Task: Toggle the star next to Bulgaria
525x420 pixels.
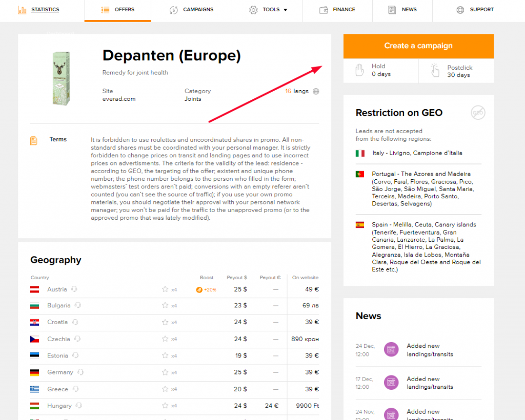Action: [x=164, y=306]
